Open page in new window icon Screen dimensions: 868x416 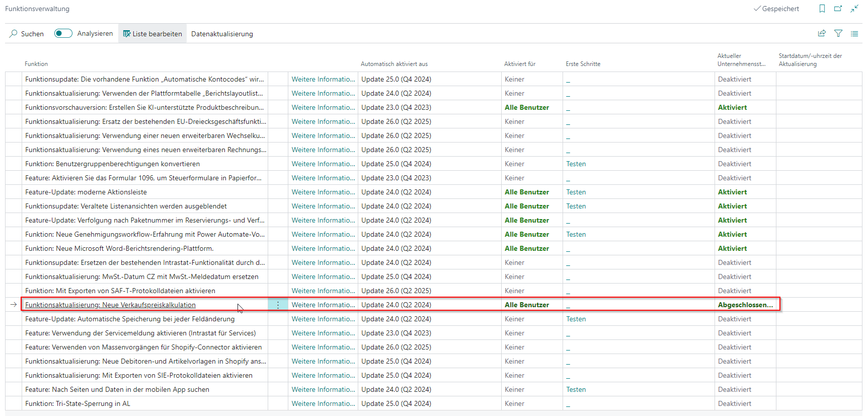click(x=838, y=9)
